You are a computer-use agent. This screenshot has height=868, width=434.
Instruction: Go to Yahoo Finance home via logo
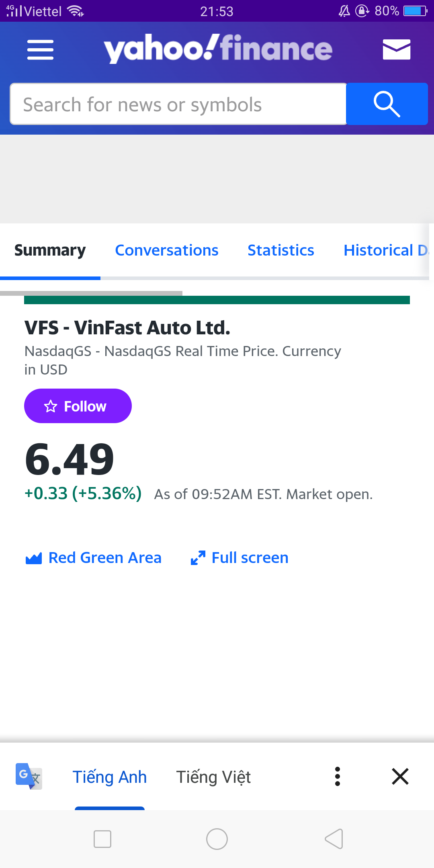(x=218, y=49)
